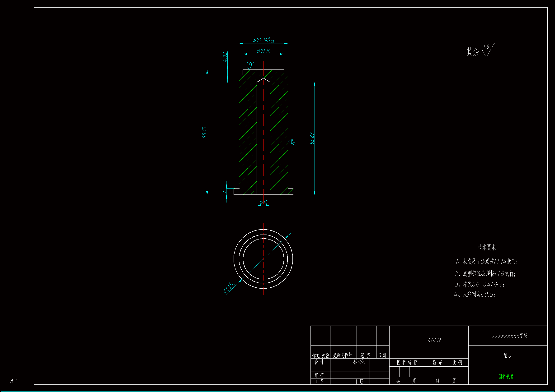
Task: Click the 95.15 overall height dimension
Action: (204, 132)
